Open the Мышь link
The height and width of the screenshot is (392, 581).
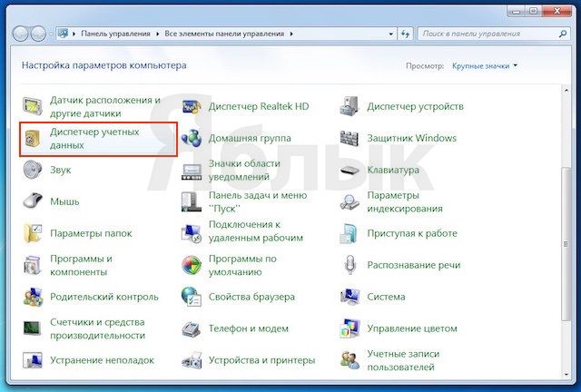(x=64, y=202)
